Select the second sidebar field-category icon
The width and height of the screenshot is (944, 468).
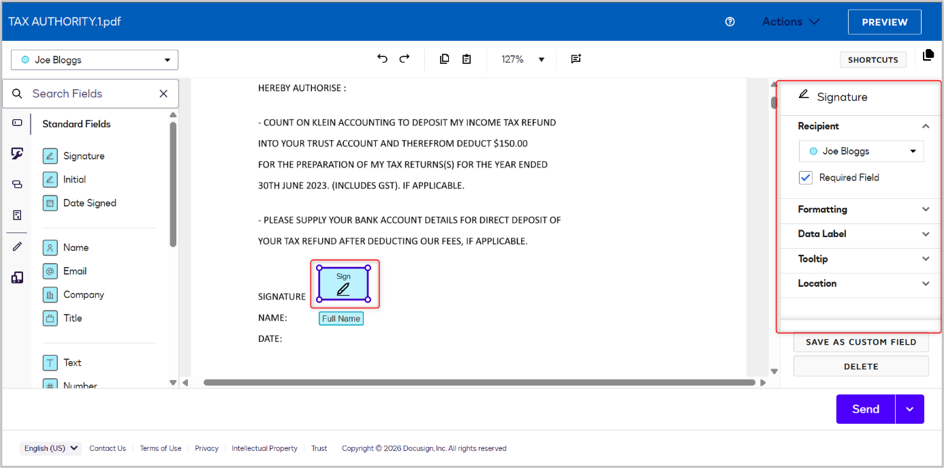pos(17,154)
